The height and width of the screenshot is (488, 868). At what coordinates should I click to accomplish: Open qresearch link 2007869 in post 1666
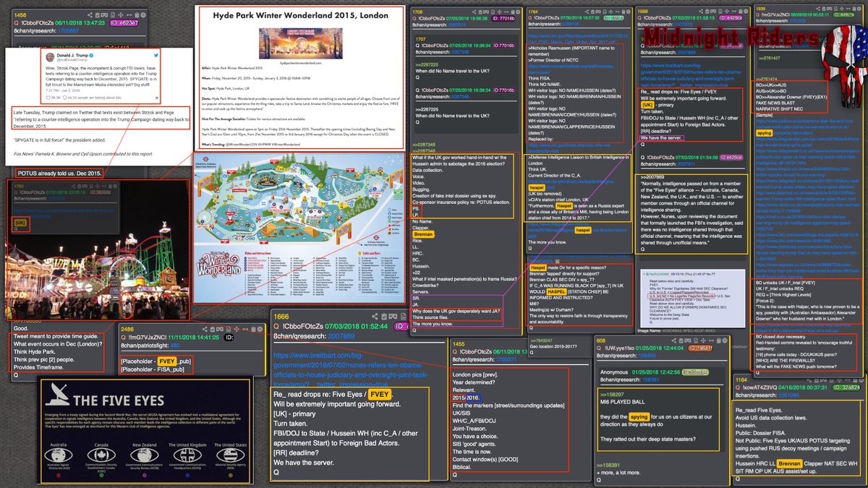click(341, 336)
